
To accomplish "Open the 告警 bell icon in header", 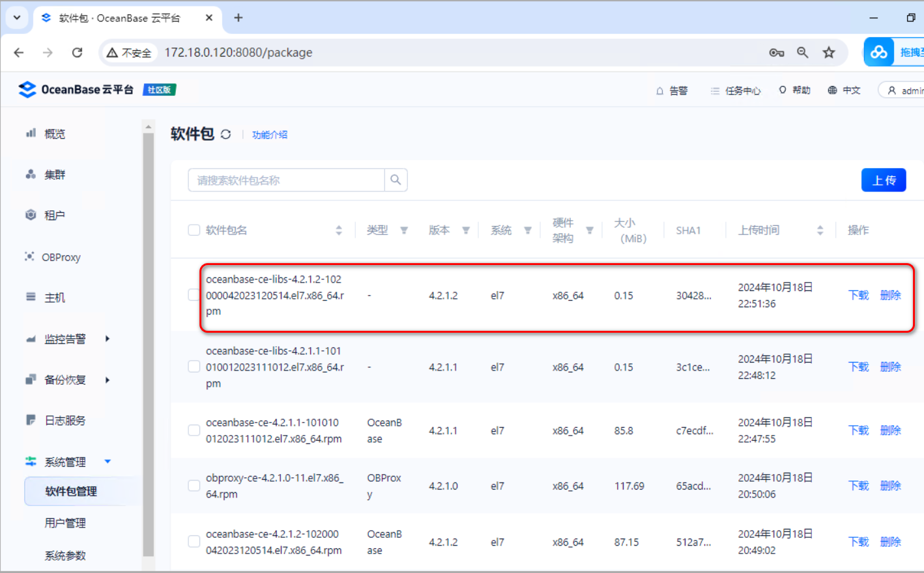I will 659,91.
